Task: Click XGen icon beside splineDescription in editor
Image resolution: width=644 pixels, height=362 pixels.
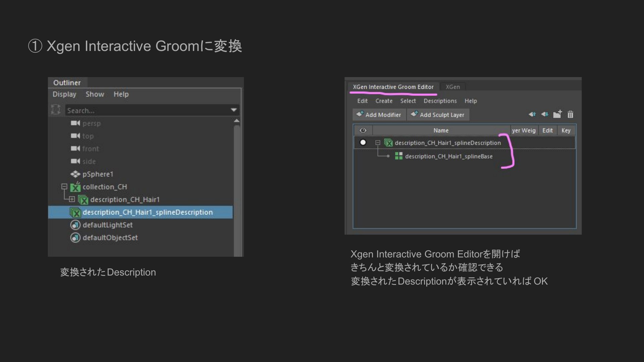Action: click(x=388, y=143)
